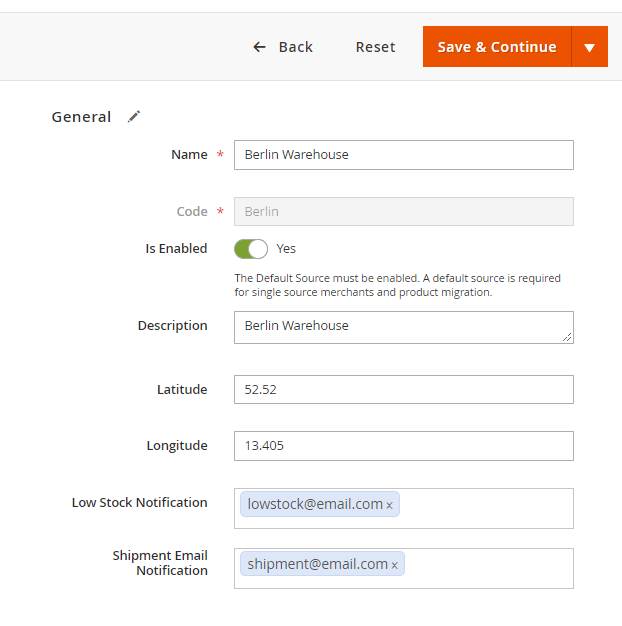Click the disabled Code field
Image resolution: width=622 pixels, height=626 pixels.
point(403,211)
